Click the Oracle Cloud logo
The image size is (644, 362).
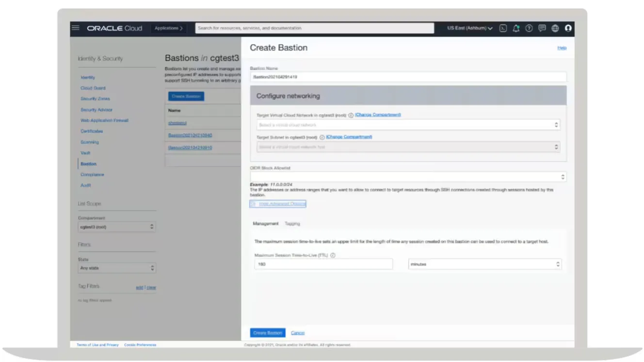coord(114,28)
